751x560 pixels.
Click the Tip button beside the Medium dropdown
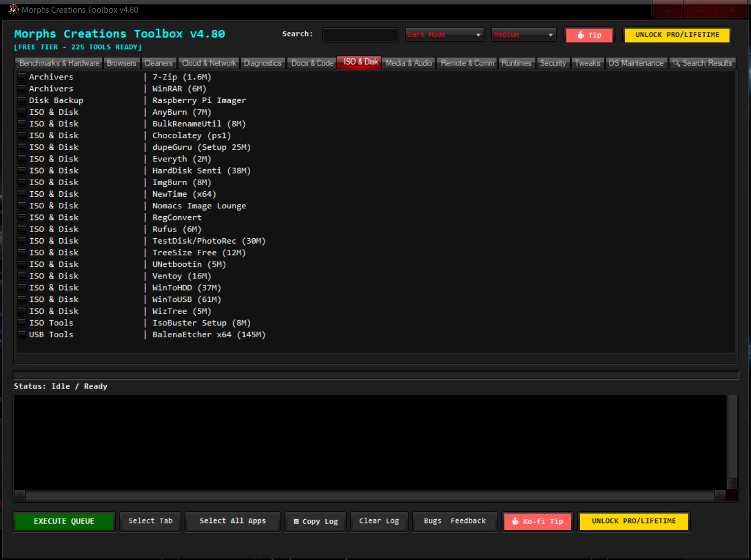pyautogui.click(x=589, y=35)
